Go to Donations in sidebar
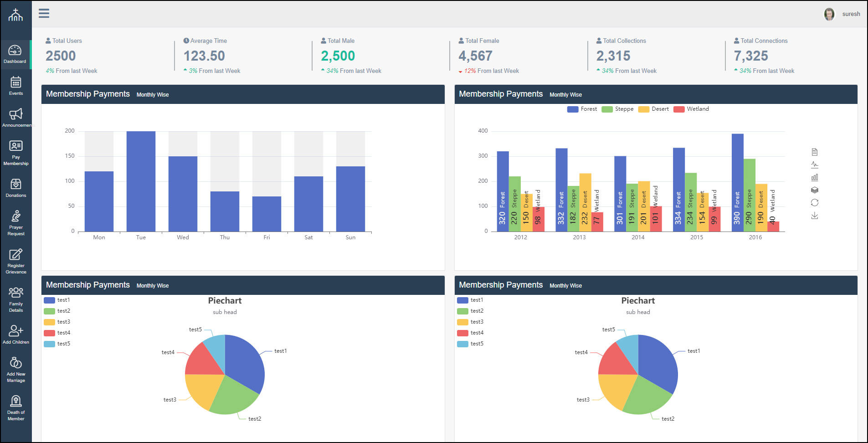Screen dimensions: 868x443 coord(16,188)
